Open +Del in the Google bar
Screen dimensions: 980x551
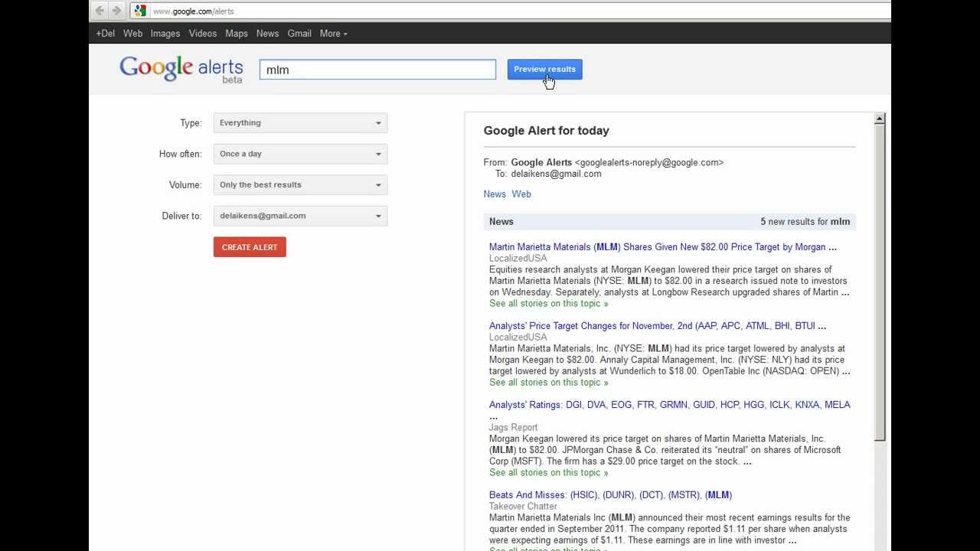click(x=105, y=34)
